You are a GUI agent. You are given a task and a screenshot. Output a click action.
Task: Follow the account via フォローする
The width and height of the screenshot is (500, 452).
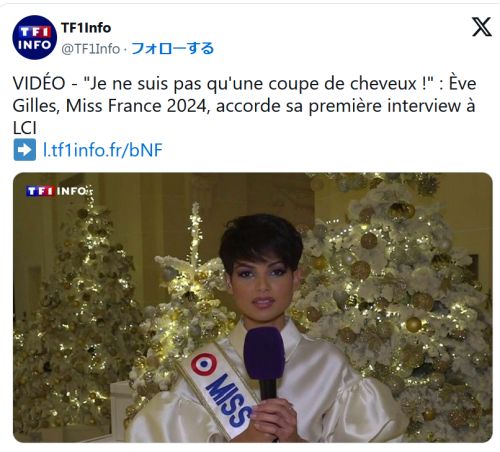pyautogui.click(x=172, y=48)
